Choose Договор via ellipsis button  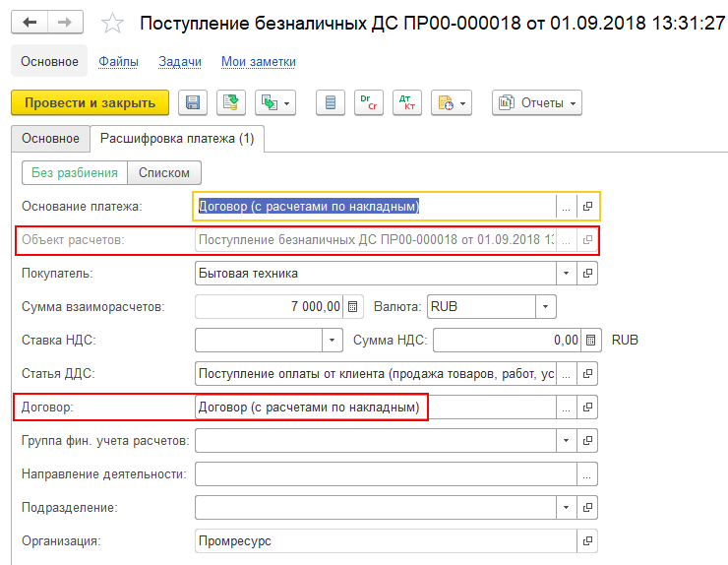pos(566,408)
